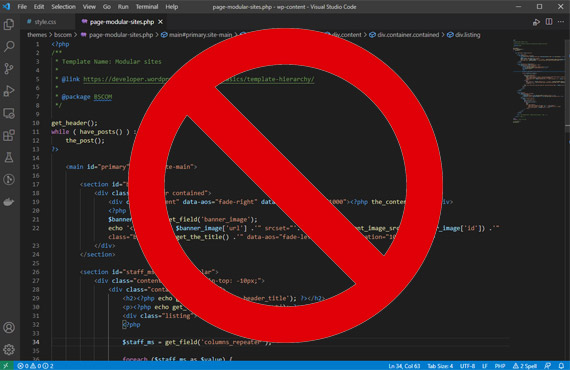
Task: Open the Edit menu
Action: pos(39,7)
